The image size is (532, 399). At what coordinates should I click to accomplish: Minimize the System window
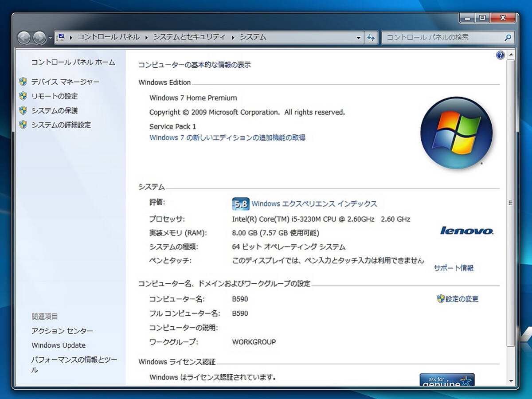467,18
